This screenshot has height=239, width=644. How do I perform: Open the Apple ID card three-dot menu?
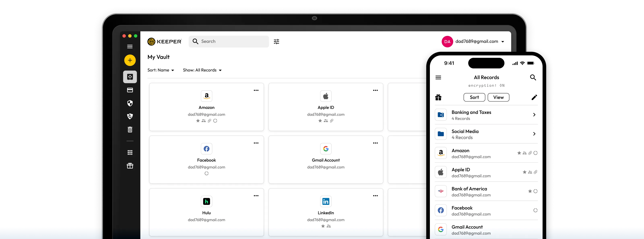point(375,90)
